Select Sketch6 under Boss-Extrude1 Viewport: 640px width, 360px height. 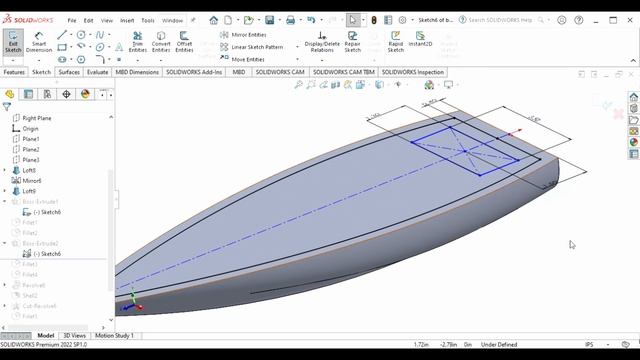42,212
